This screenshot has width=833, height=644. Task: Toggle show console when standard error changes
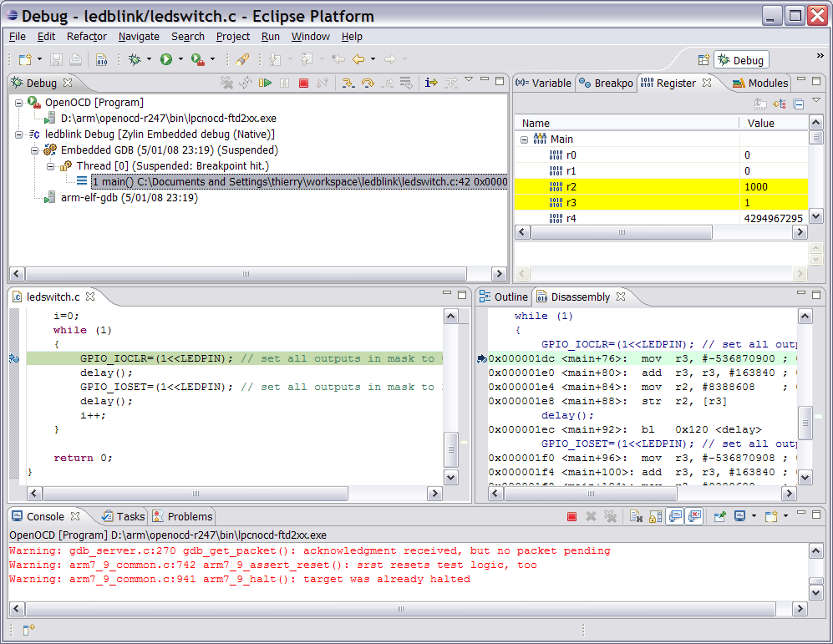694,516
